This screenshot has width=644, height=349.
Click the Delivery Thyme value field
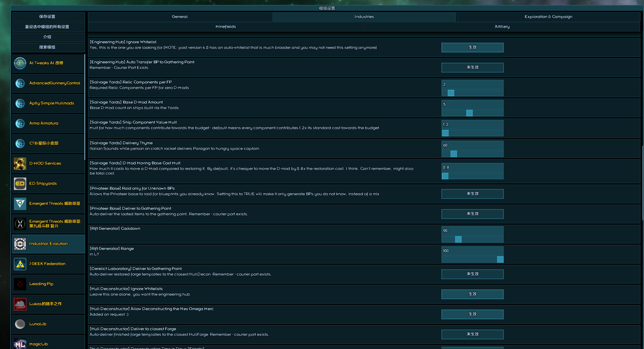472,145
